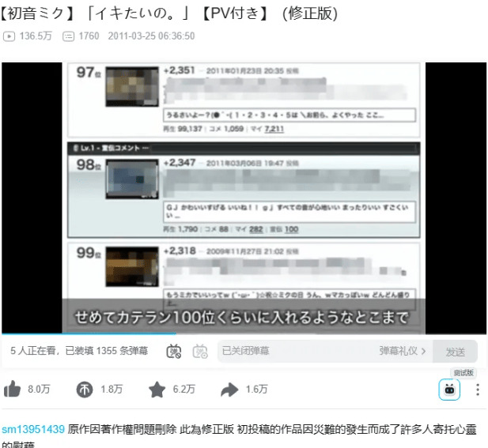Click the 测试版 beta label
Screen dimensions: 488x448
(463, 372)
